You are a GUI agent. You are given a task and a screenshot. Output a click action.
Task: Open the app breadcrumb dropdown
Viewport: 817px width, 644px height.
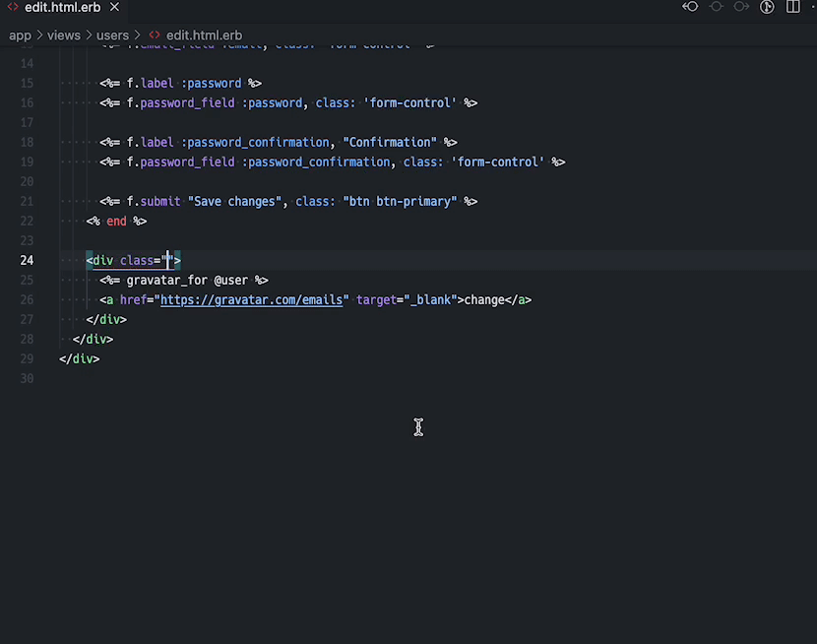(x=20, y=34)
